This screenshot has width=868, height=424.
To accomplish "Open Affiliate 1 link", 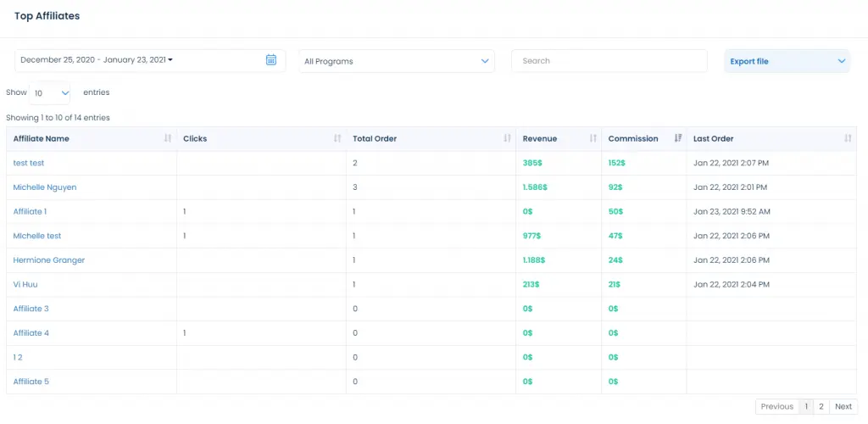I will pos(30,211).
